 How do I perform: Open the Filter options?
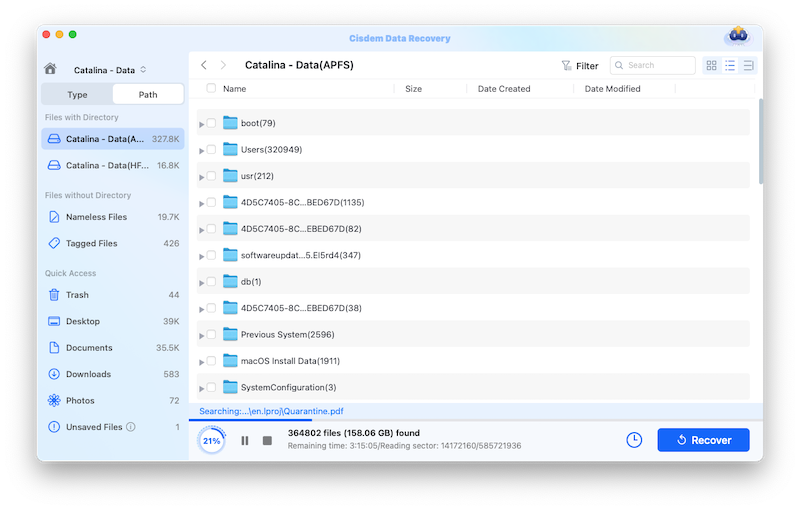580,66
